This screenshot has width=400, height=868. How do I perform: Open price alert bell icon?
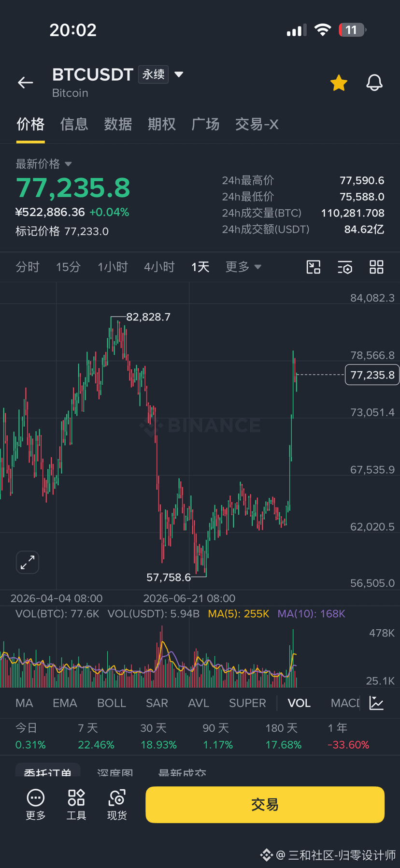pos(374,83)
